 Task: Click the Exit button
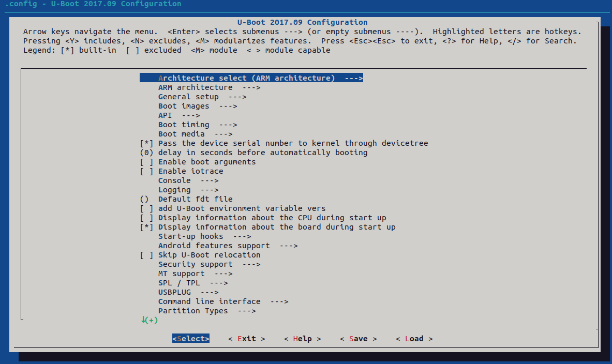(x=247, y=339)
